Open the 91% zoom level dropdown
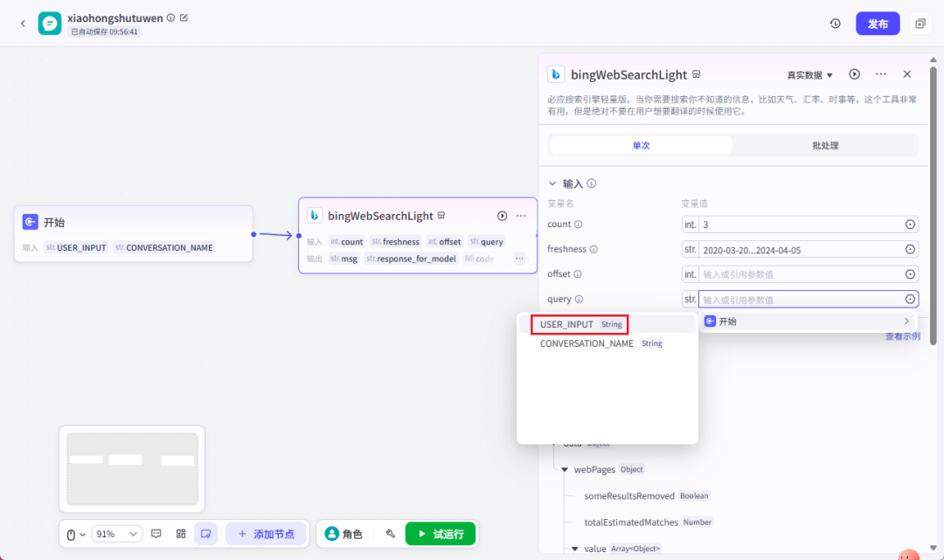Viewport: 944px width, 560px height. pyautogui.click(x=117, y=534)
